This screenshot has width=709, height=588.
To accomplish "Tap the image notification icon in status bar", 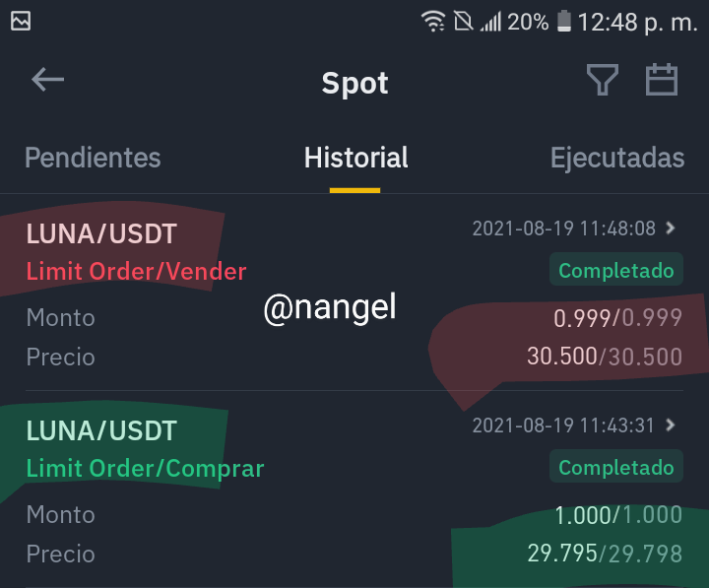I will pos(21,22).
